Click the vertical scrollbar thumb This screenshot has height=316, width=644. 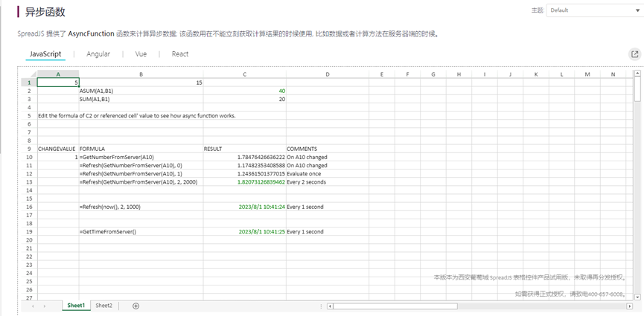coord(637,89)
